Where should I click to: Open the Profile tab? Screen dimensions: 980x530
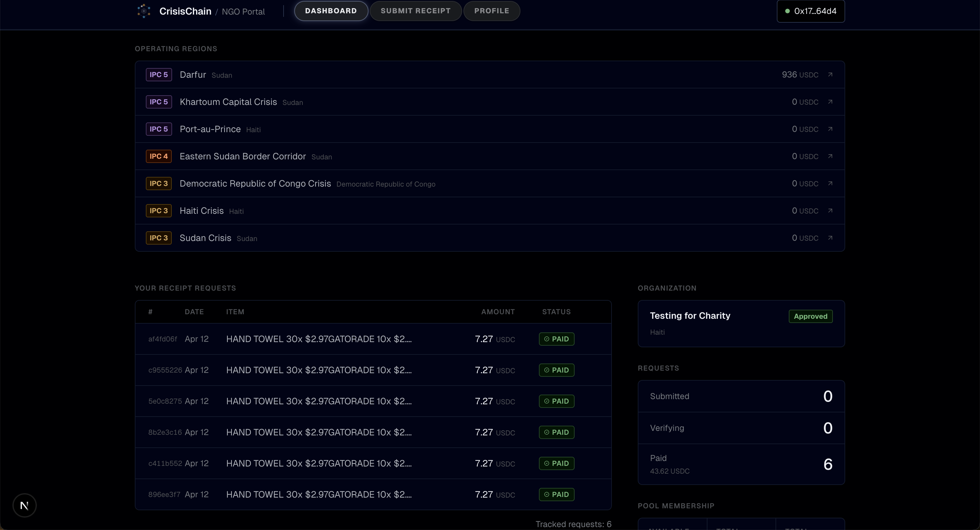[x=491, y=11]
